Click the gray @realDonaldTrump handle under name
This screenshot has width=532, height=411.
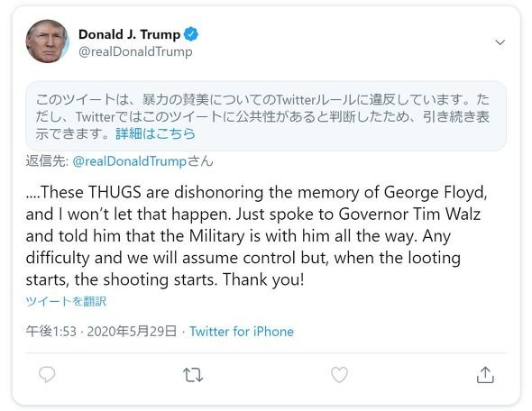135,51
